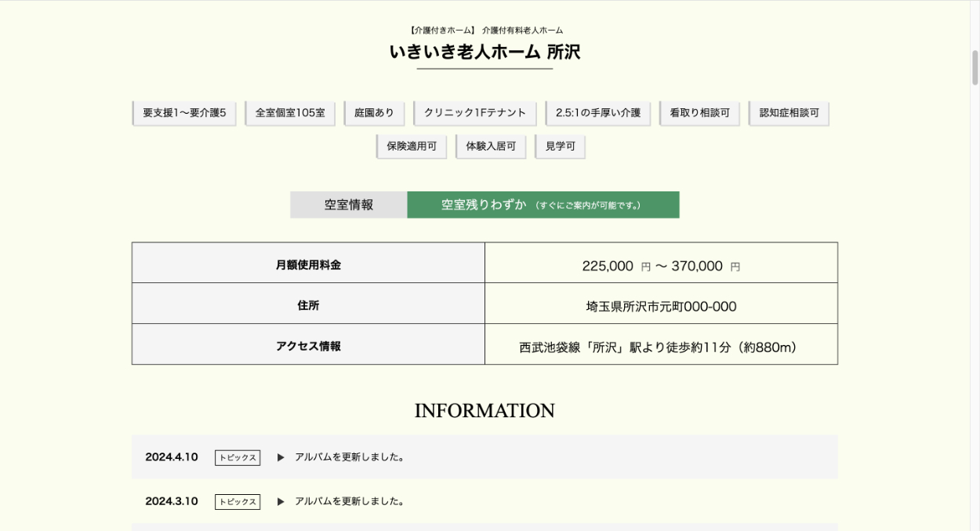Click the arrow icon in the 2024.3.10 row
The image size is (980, 531).
(281, 501)
